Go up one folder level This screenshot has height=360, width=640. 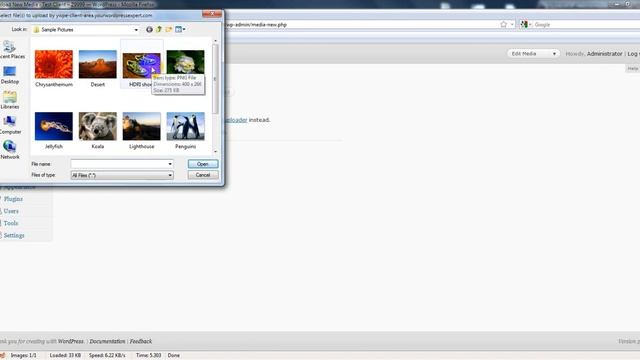159,29
